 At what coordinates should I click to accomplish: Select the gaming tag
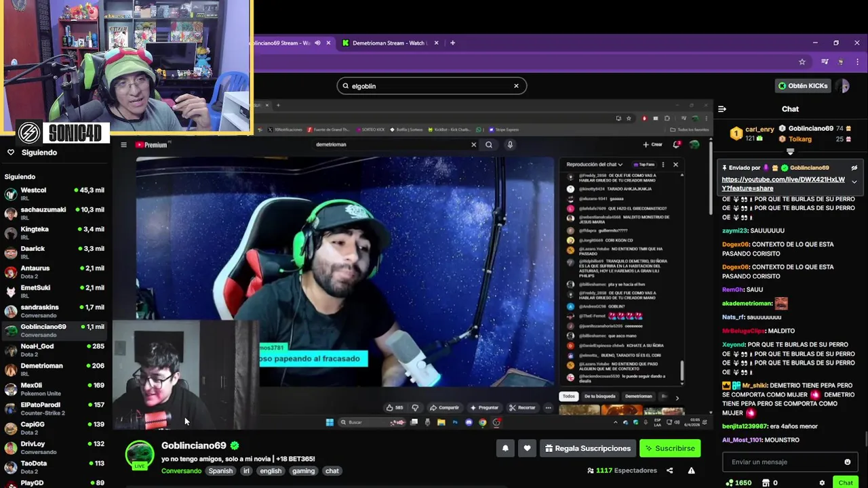[303, 470]
